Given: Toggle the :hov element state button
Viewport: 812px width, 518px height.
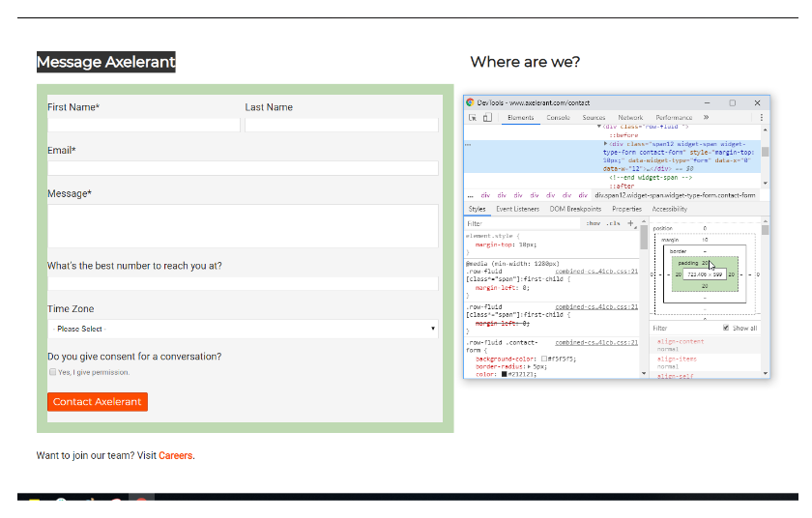Looking at the screenshot, I should click(x=594, y=223).
